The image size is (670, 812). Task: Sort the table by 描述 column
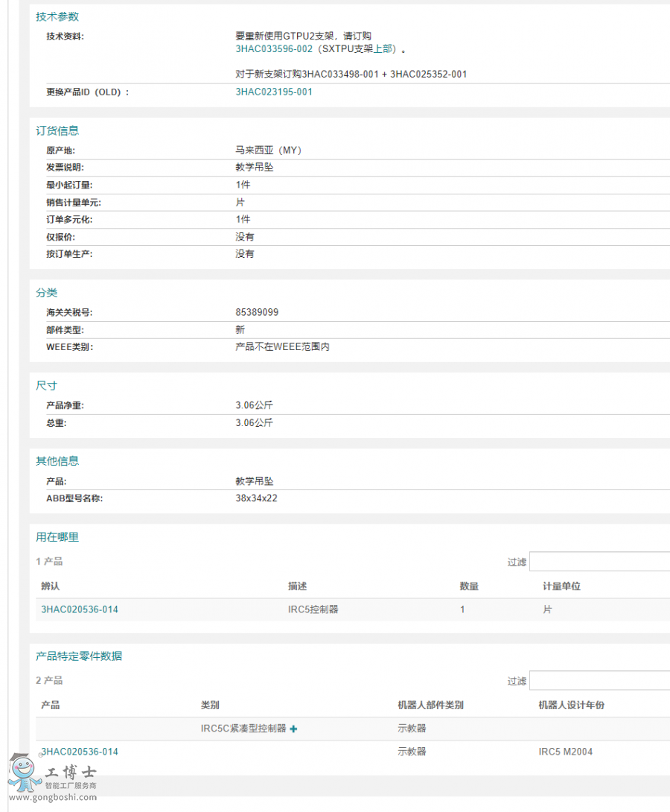(x=297, y=586)
